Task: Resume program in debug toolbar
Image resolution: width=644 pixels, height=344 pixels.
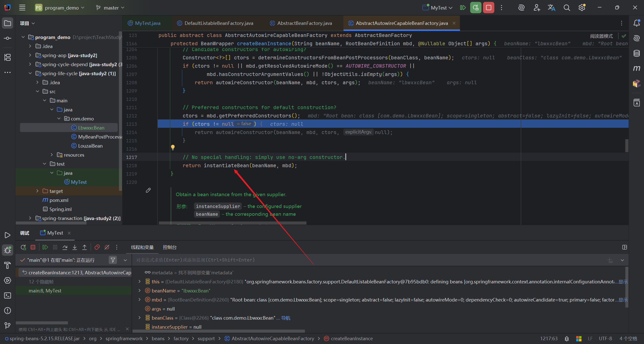Action: point(45,247)
